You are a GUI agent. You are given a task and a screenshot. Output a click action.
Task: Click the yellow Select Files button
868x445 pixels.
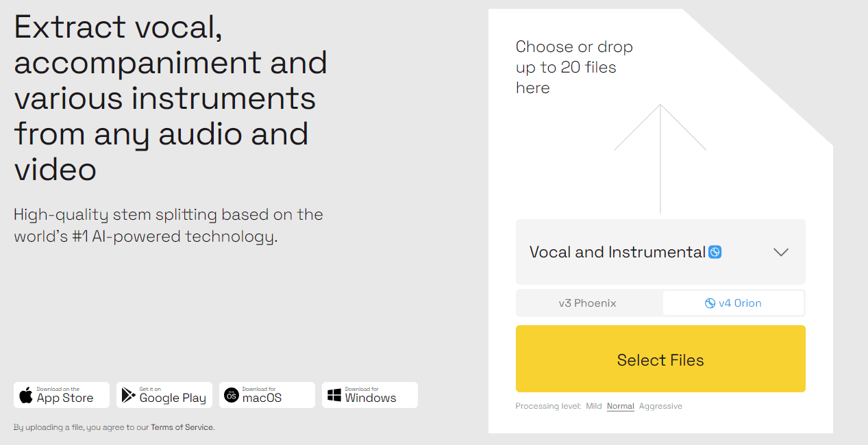[x=660, y=359]
